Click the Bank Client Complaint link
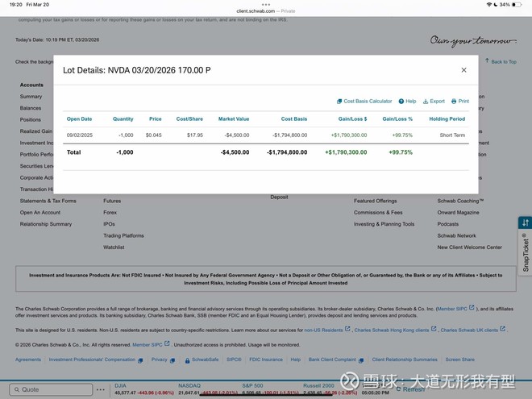Image resolution: width=532 pixels, height=399 pixels. [333, 360]
